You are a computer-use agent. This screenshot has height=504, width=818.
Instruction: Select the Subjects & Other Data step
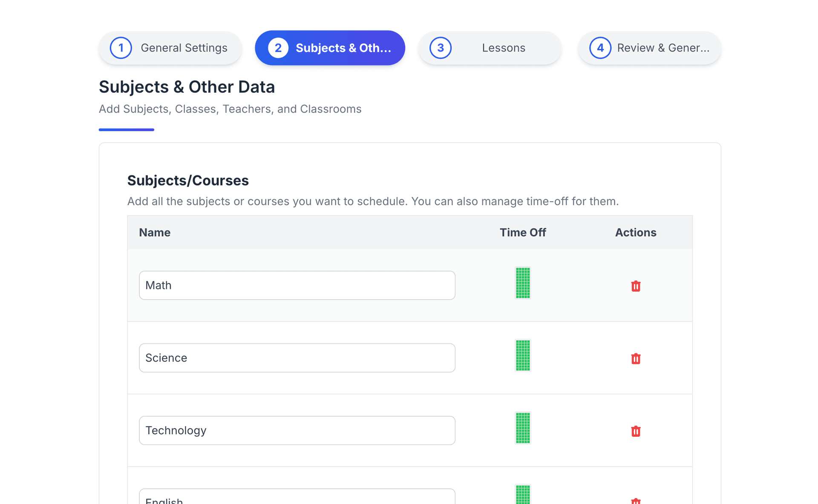coord(330,48)
